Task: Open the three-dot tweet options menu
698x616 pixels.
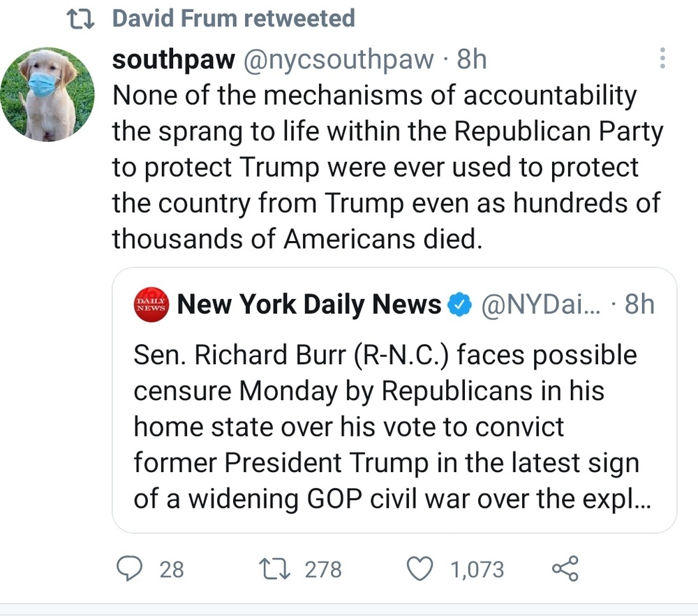Action: click(662, 59)
